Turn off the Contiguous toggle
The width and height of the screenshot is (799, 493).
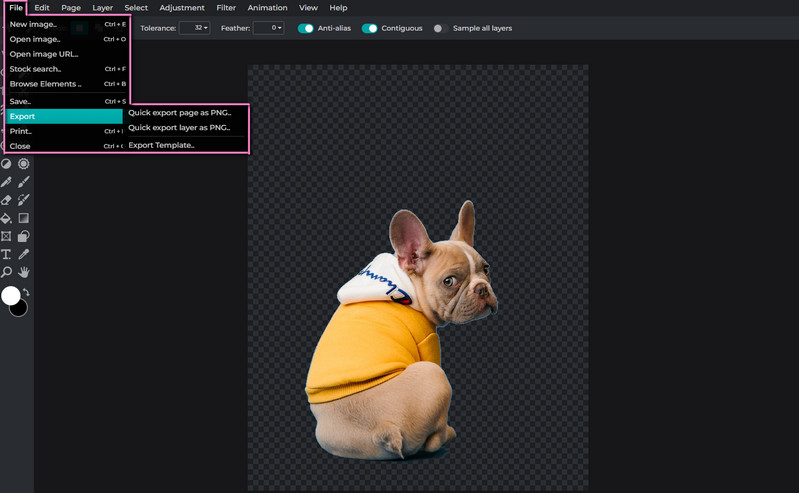pyautogui.click(x=369, y=28)
